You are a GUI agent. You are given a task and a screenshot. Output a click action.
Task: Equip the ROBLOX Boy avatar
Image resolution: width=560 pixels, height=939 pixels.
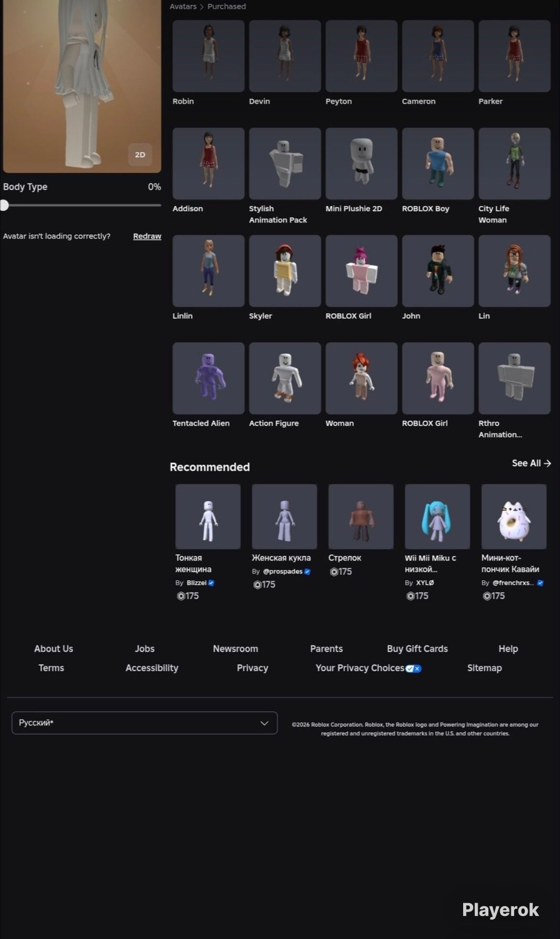tap(438, 164)
